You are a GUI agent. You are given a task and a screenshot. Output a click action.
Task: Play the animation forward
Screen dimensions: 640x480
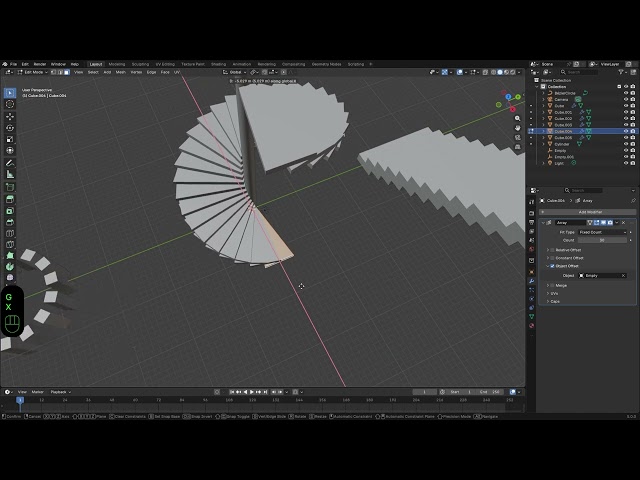pyautogui.click(x=252, y=392)
